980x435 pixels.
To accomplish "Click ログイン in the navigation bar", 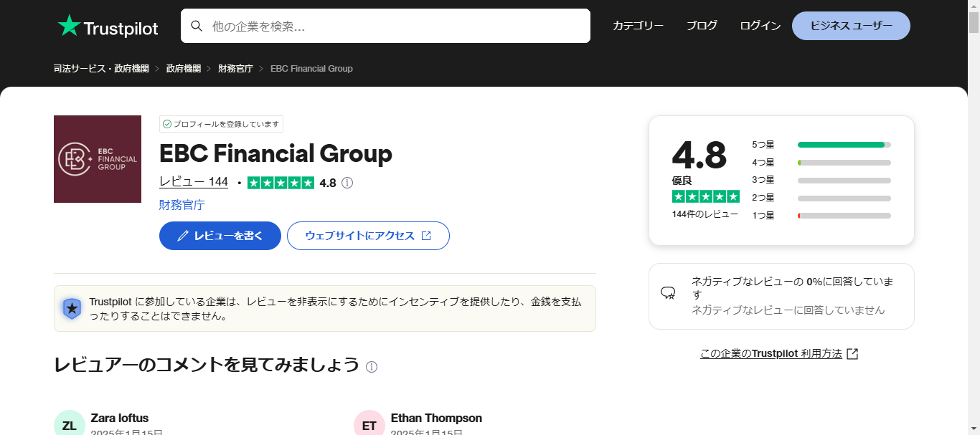I will tap(759, 25).
